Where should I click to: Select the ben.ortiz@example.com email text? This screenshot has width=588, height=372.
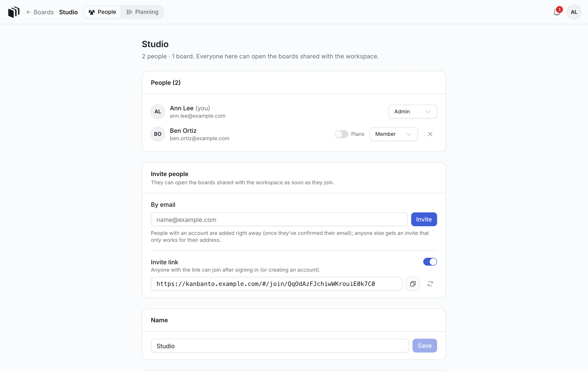[200, 138]
